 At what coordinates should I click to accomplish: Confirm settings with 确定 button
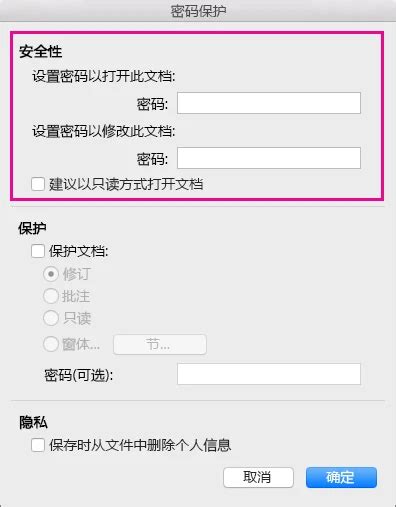point(341,477)
